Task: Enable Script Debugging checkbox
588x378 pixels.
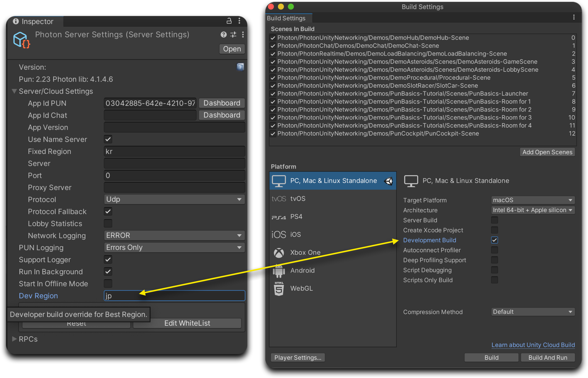Action: click(x=494, y=270)
